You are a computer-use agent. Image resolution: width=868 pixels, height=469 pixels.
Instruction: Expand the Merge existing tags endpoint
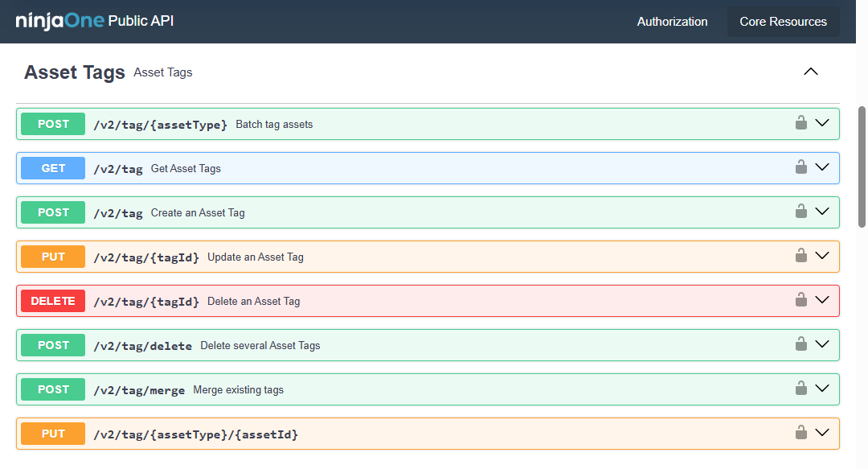[x=822, y=389]
